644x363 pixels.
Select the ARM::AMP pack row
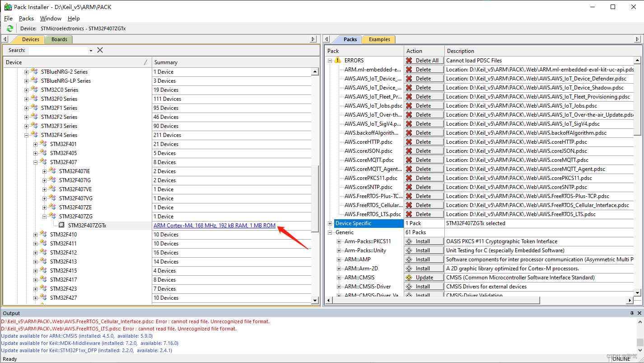(x=357, y=259)
